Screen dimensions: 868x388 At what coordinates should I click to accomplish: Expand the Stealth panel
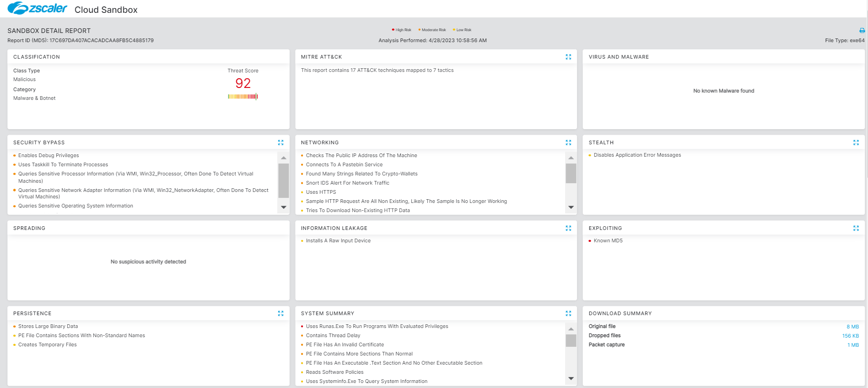[856, 142]
